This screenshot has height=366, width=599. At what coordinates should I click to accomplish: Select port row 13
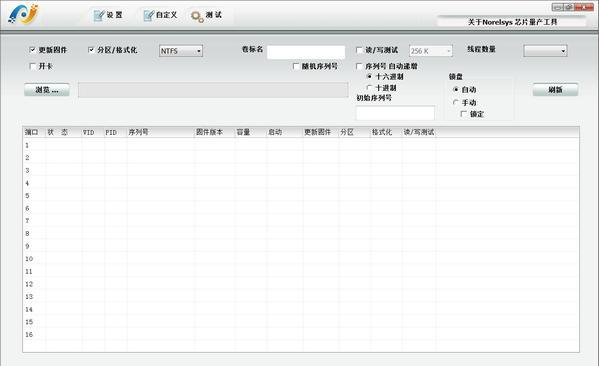[301, 296]
